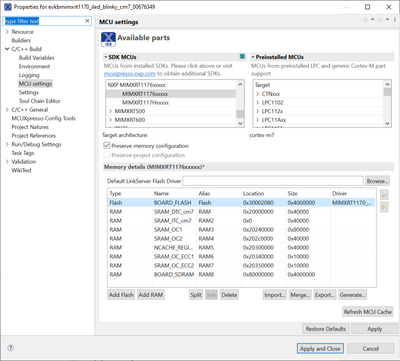Click Preinstalled MCUs scrollbar down arrow
This screenshot has height=361, width=400.
coord(387,123)
